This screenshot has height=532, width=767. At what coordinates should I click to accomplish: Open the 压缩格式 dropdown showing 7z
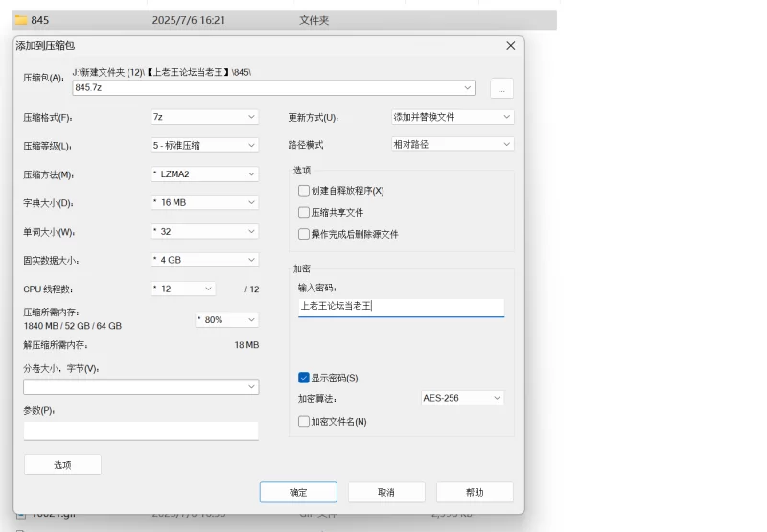click(203, 117)
